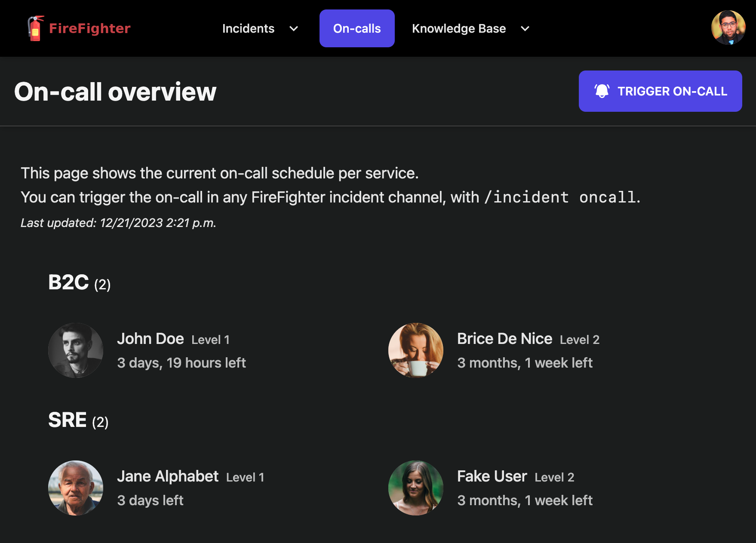Expand the Incidents dropdown chevron

[294, 29]
